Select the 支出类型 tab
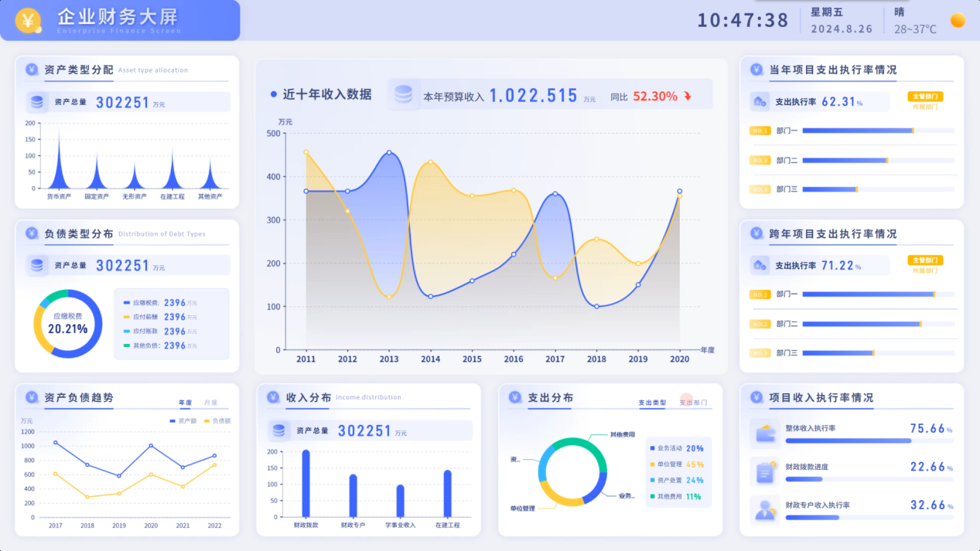Viewport: 980px width, 551px height. coord(652,403)
